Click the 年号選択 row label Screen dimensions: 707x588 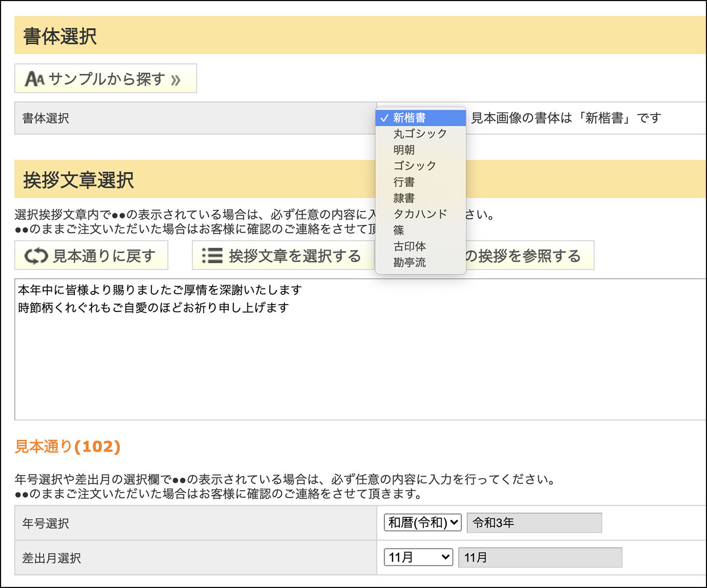tap(46, 524)
